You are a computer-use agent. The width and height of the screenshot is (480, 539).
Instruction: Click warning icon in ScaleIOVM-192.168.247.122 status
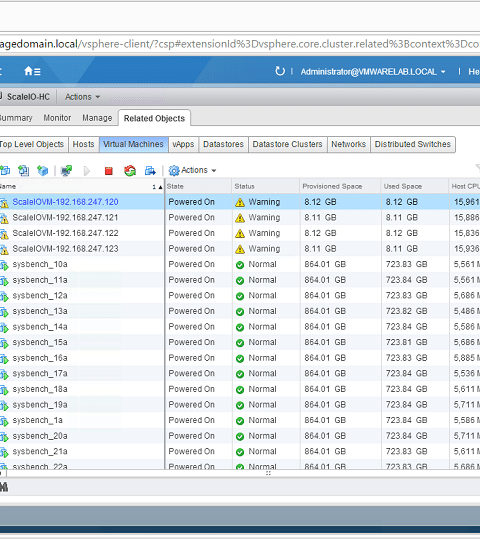pos(240,233)
